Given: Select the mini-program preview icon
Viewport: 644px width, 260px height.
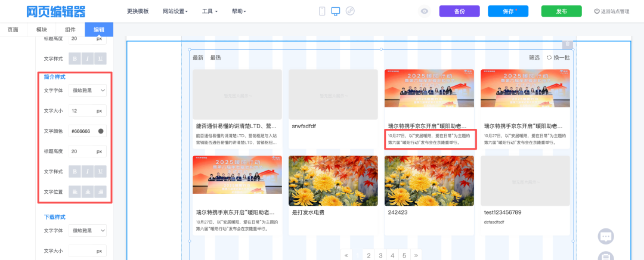Looking at the screenshot, I should (350, 11).
